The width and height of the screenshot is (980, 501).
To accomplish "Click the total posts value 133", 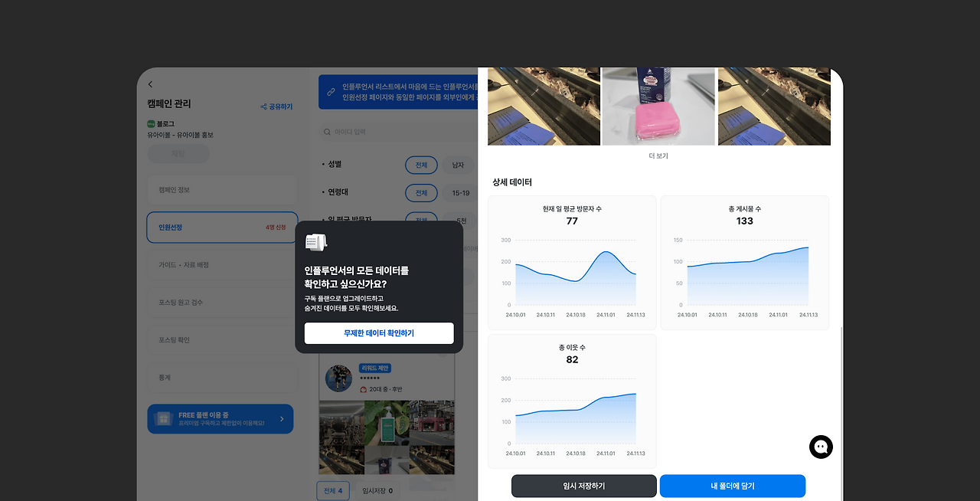I will 745,221.
